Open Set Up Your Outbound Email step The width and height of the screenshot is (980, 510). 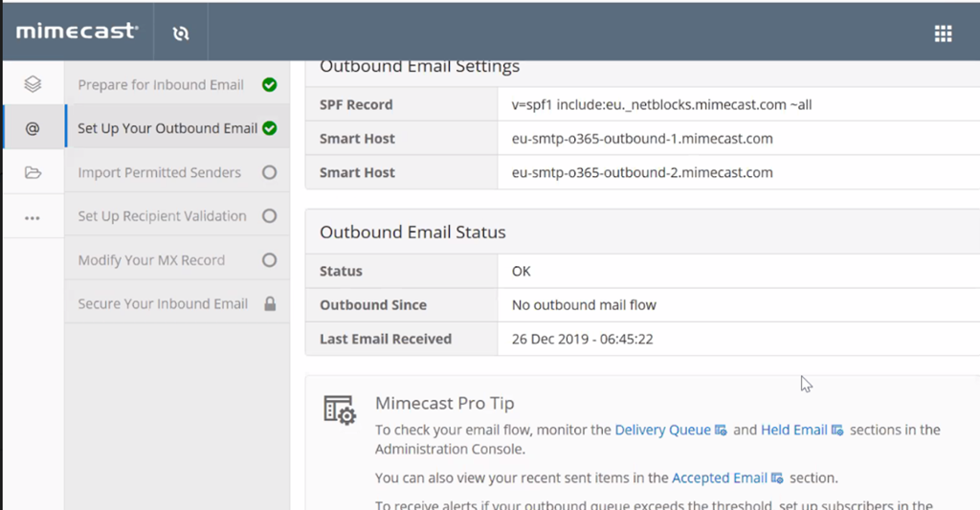coord(177,128)
